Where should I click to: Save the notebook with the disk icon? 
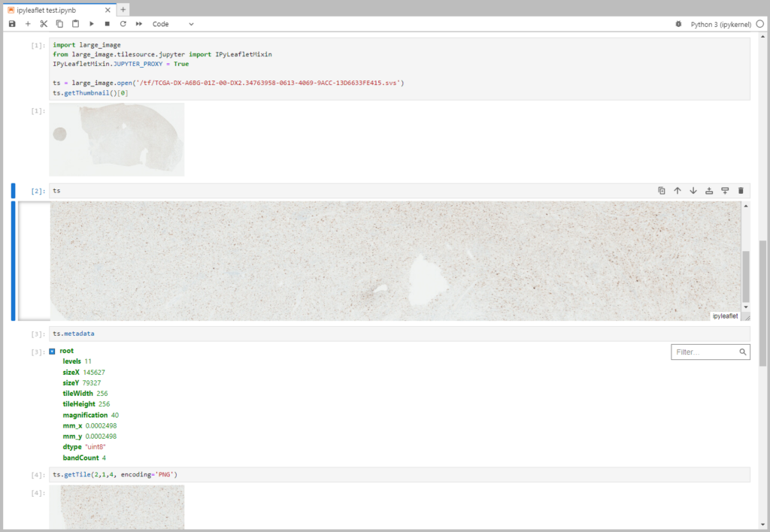pos(12,23)
